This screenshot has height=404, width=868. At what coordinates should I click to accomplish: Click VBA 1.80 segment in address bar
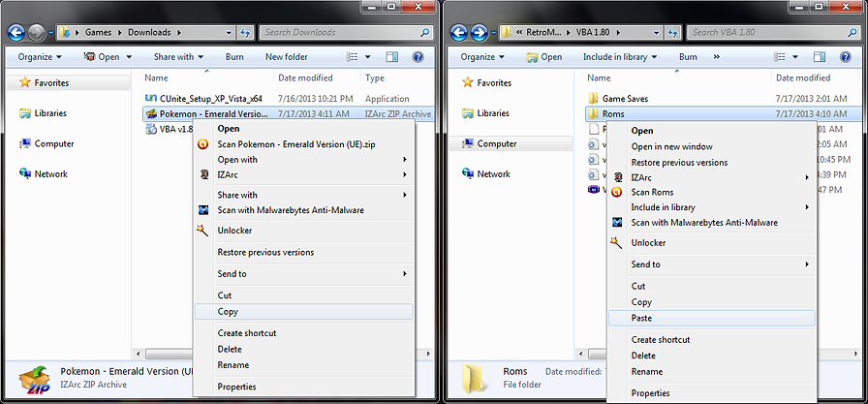pos(594,33)
